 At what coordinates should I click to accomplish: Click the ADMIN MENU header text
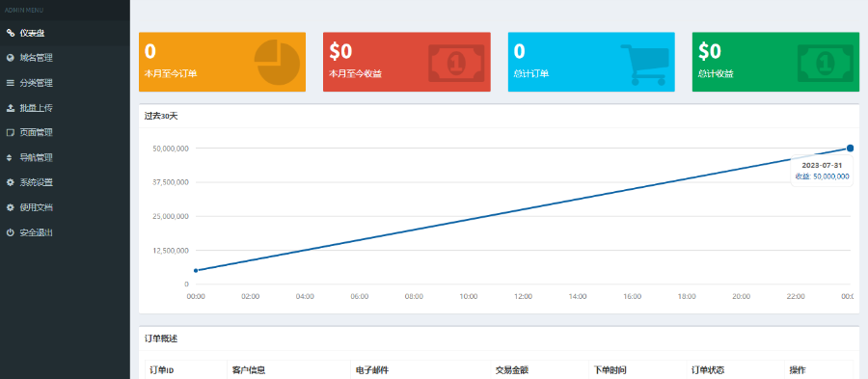pos(24,10)
